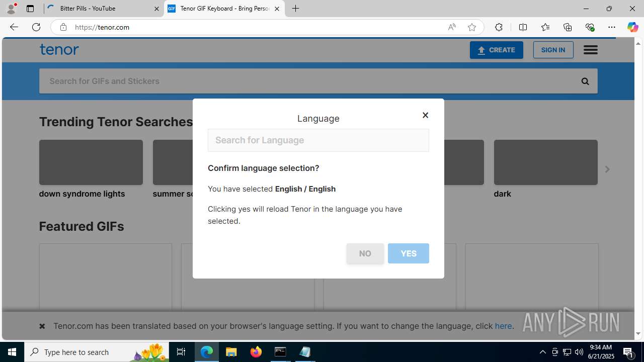644x362 pixels.
Task: Select the Trending Tenor Searches heading
Action: click(116, 122)
